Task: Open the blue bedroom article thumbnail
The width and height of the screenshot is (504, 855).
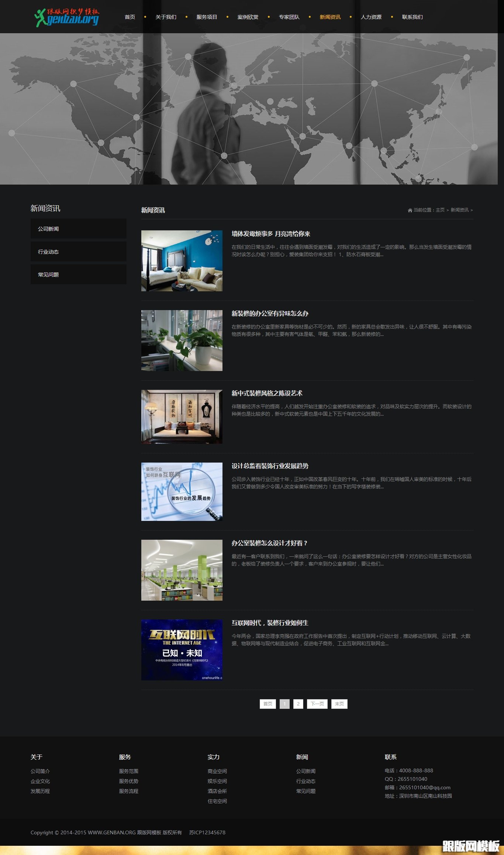Action: [182, 261]
